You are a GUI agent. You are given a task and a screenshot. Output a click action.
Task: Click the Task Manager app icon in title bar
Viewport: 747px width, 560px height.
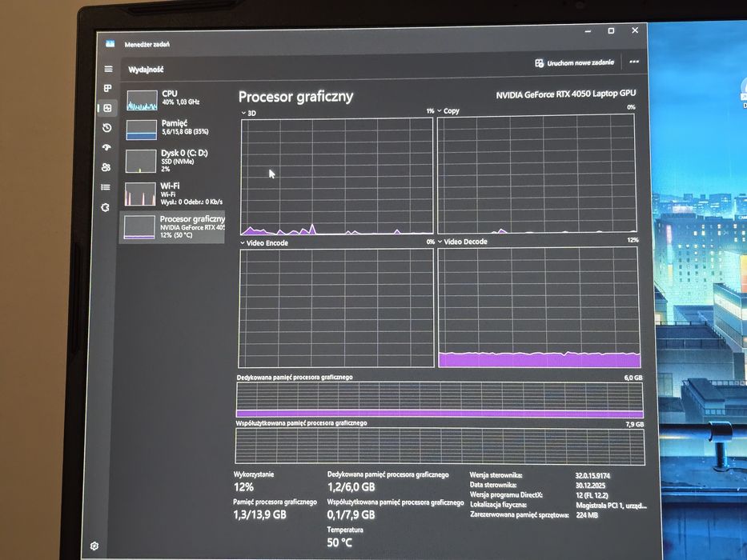110,44
